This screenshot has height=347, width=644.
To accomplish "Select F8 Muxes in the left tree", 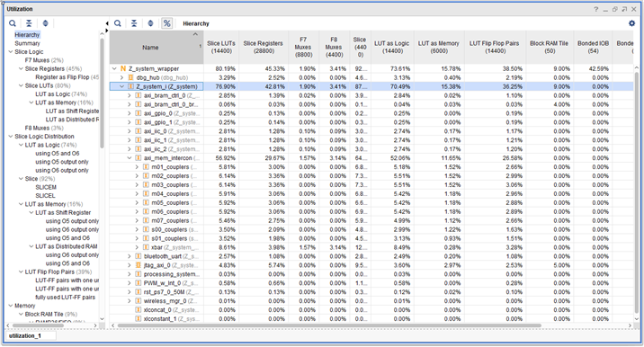I will (44, 129).
